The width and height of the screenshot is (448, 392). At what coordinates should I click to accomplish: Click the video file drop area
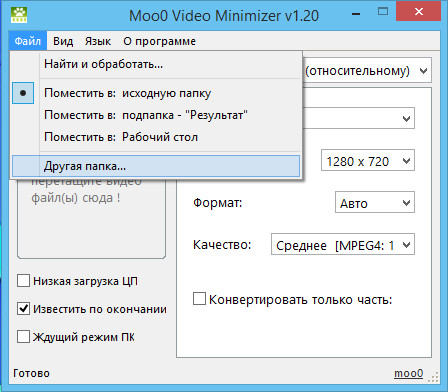coord(91,218)
